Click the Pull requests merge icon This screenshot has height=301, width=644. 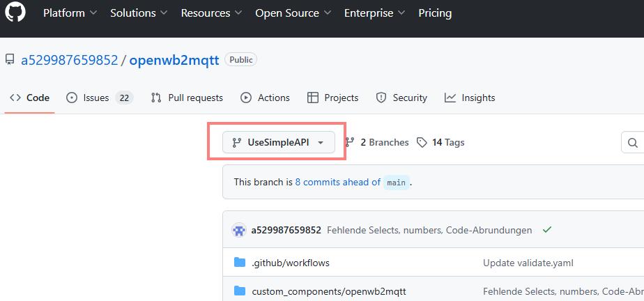pos(156,98)
